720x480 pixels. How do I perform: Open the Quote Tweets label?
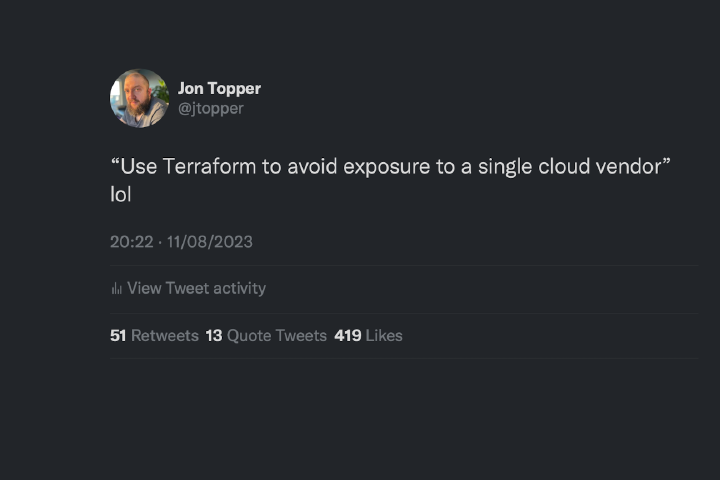coord(277,335)
